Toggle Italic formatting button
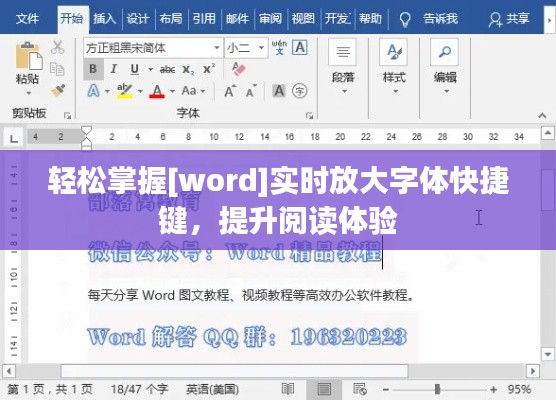Image resolution: width=556 pixels, height=400 pixels. pos(113,69)
